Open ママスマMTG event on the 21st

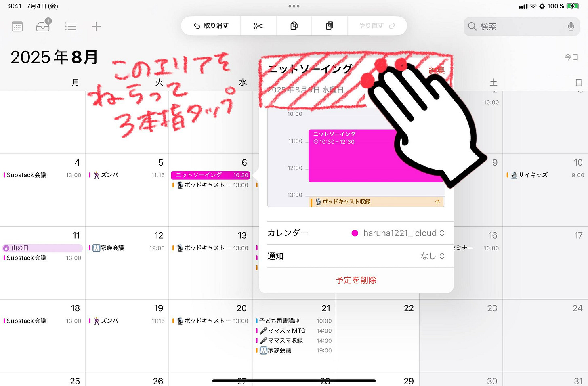294,331
